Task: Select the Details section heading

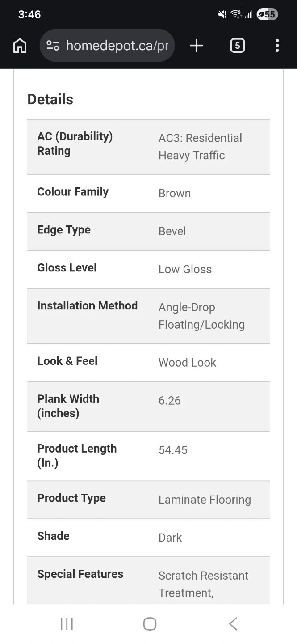Action: (50, 99)
